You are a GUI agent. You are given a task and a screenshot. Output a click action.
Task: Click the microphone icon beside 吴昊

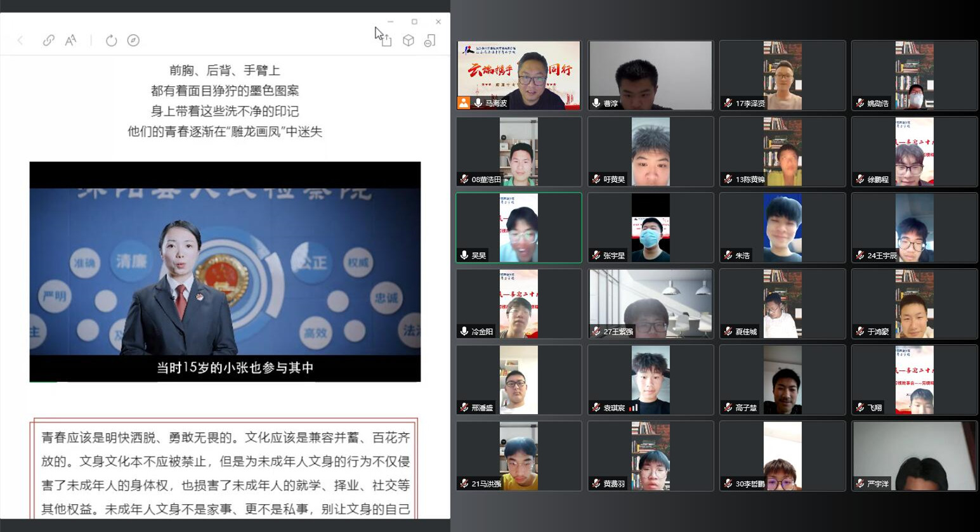click(464, 255)
